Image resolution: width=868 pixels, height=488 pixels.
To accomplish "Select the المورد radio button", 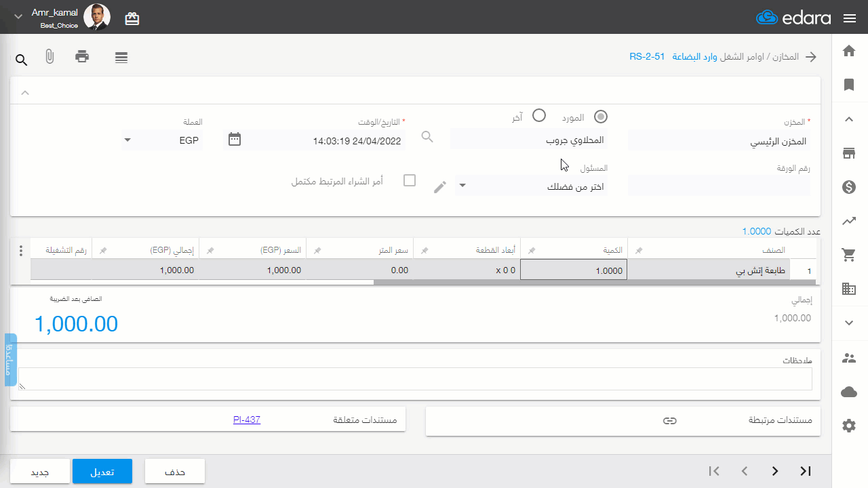I will coord(601,117).
